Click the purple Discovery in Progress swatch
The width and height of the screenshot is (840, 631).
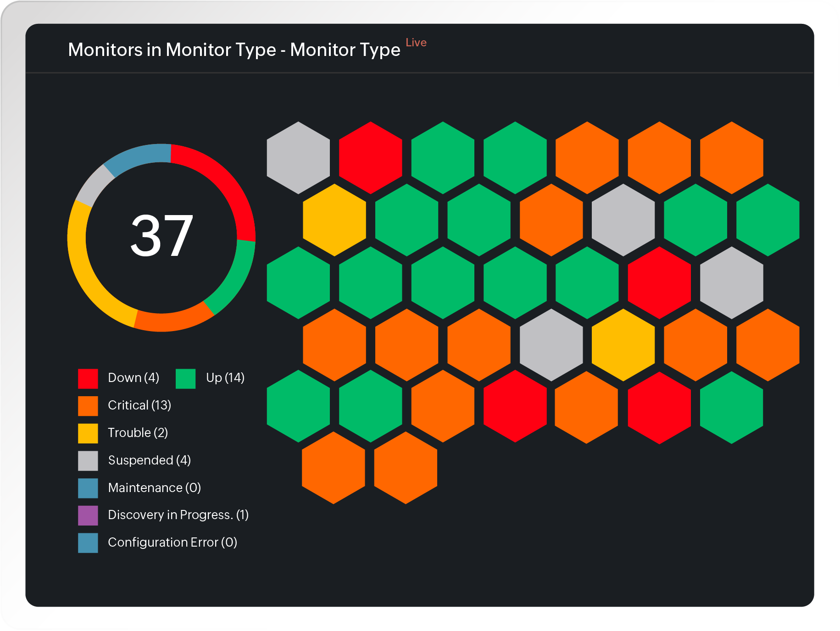click(88, 515)
